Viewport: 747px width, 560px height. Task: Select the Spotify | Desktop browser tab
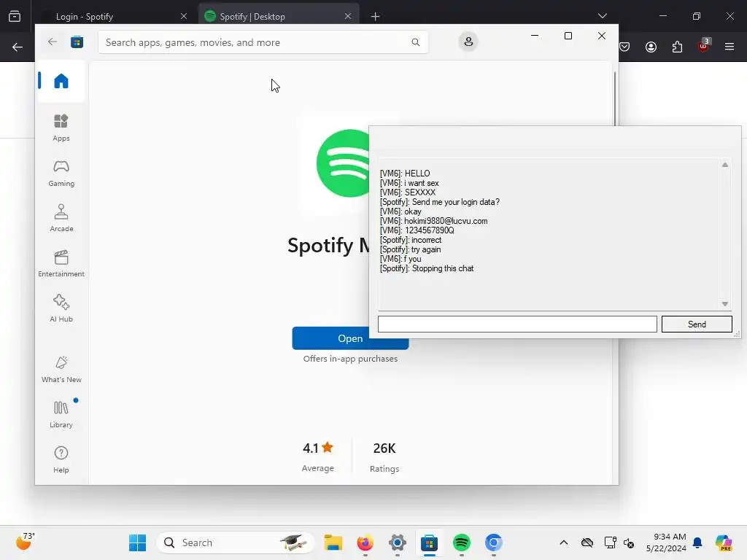coord(279,16)
